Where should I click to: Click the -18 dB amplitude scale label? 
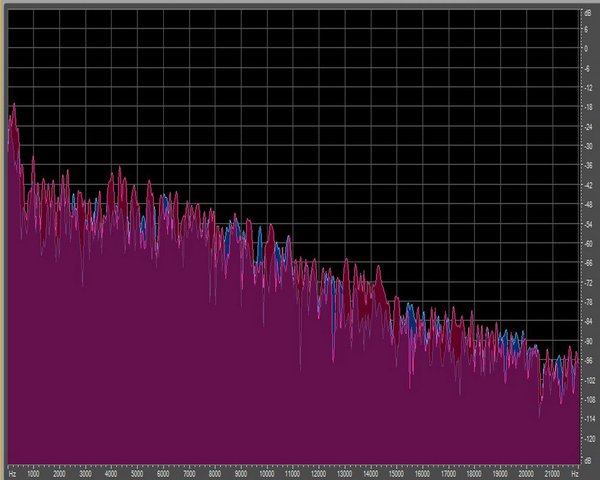pyautogui.click(x=588, y=107)
